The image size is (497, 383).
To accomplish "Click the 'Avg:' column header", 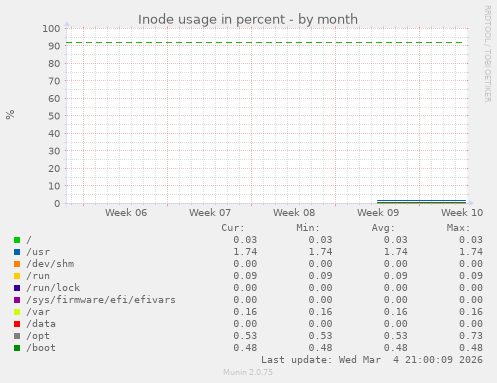I will coord(383,228).
